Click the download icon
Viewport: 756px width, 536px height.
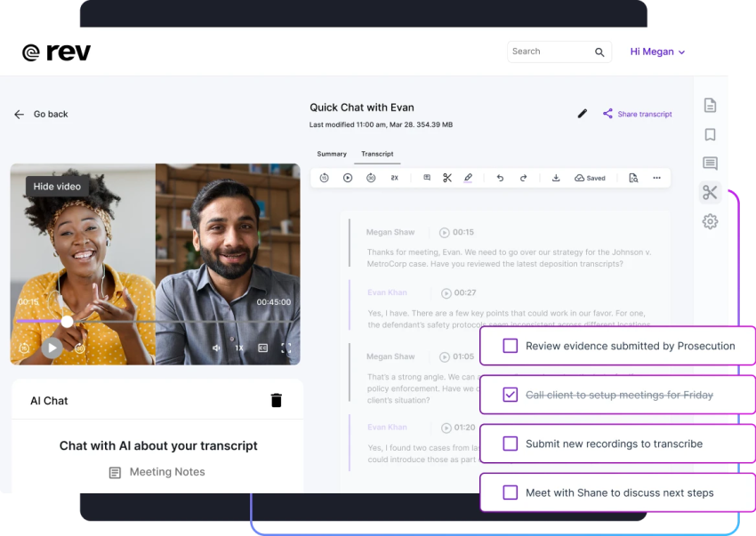click(x=556, y=178)
